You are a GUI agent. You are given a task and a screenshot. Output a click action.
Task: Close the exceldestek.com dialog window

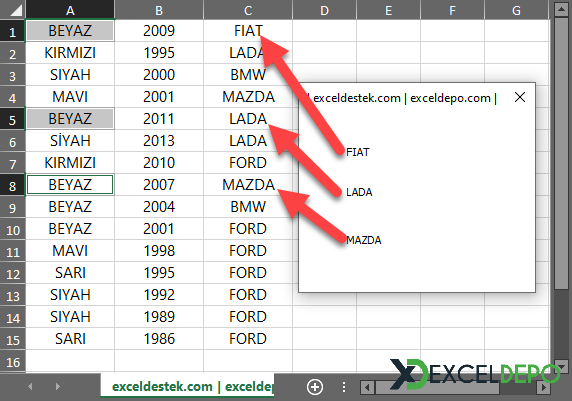[x=520, y=97]
